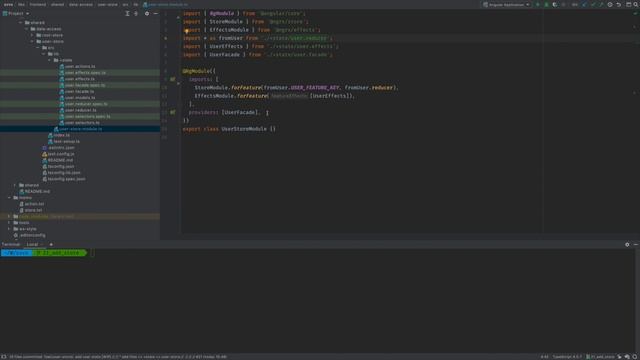Open .eslintrc.json file
The image size is (640, 360).
click(x=58, y=148)
